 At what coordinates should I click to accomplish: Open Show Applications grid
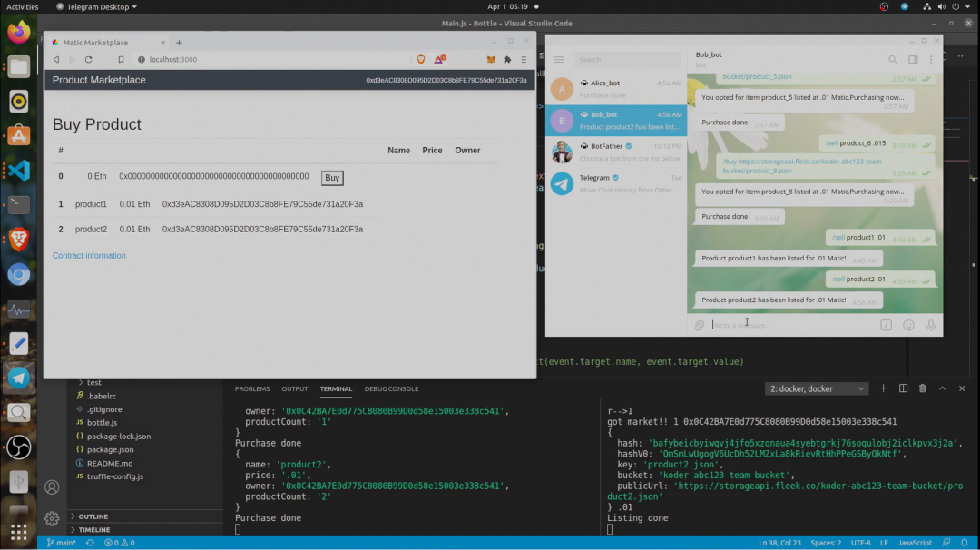click(x=19, y=533)
